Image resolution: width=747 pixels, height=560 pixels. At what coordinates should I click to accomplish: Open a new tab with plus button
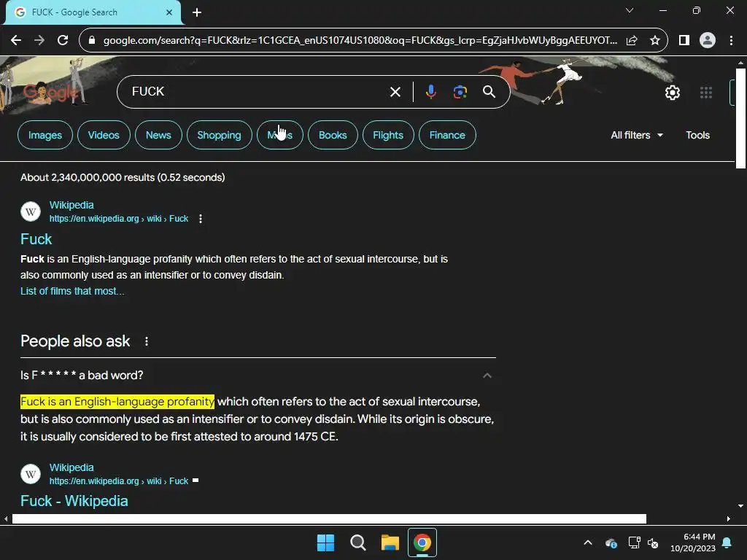[x=197, y=12]
